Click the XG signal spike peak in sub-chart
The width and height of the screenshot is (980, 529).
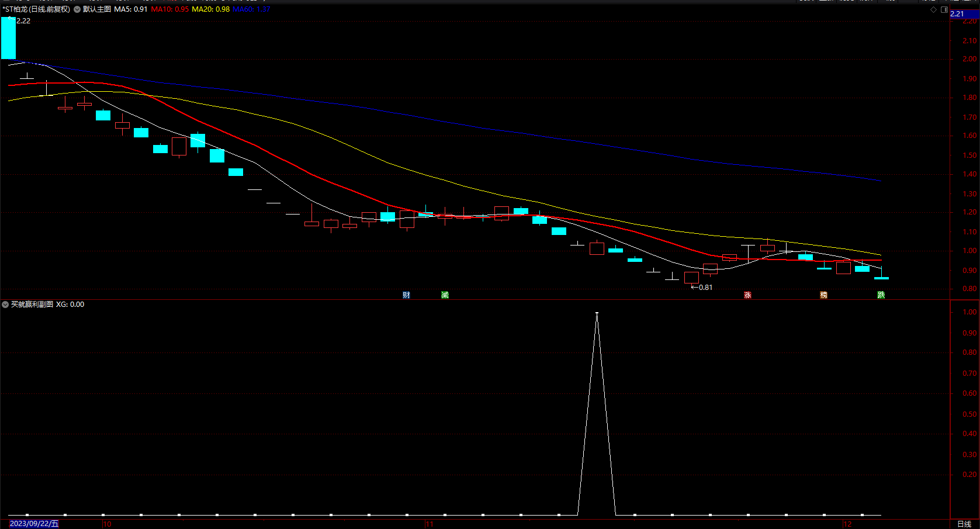click(597, 313)
